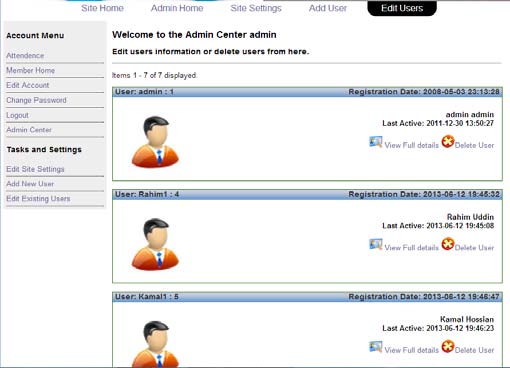
Task: Click the admin user avatar image
Action: 155,142
